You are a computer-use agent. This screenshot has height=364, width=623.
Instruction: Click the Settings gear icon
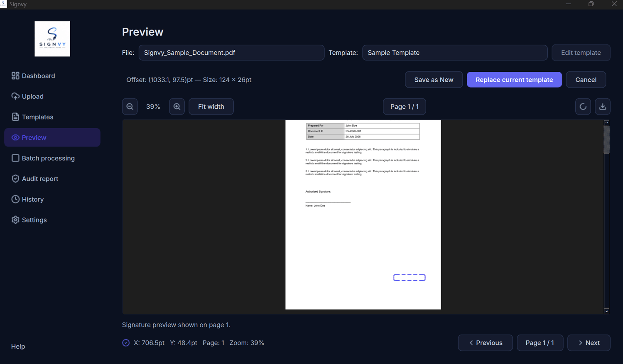point(15,220)
